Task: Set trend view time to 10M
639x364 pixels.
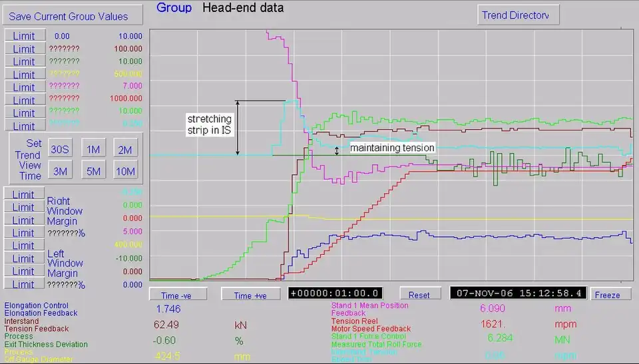Action: (125, 171)
